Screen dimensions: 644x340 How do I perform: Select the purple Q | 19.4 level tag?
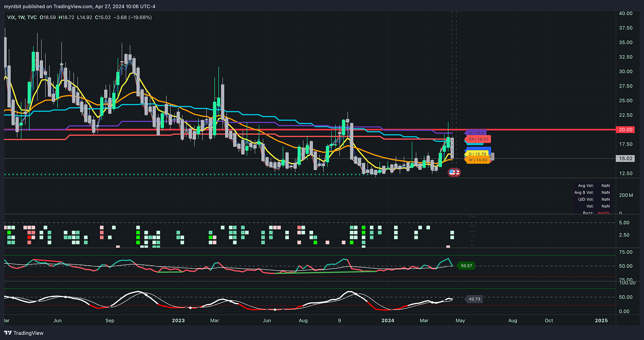(x=475, y=133)
